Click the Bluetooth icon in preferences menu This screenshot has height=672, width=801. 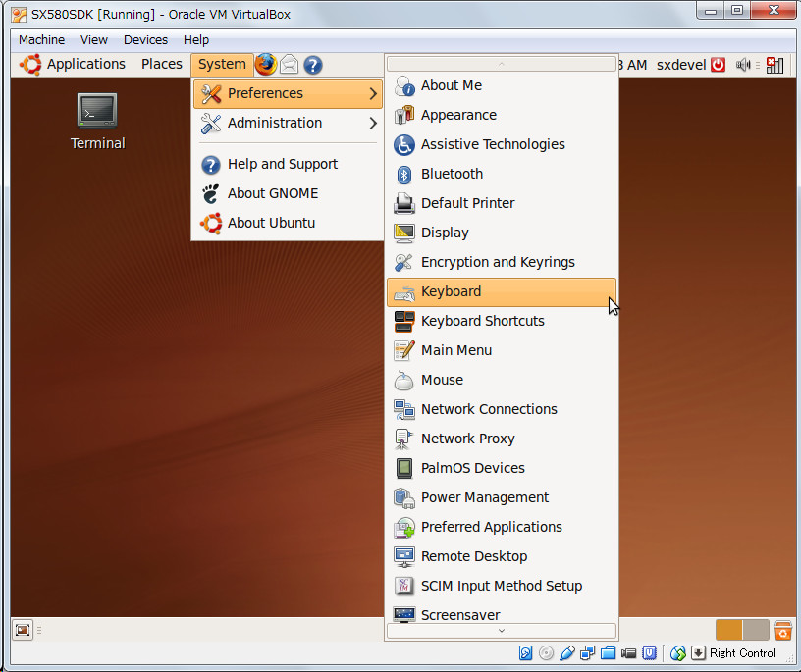pyautogui.click(x=404, y=174)
